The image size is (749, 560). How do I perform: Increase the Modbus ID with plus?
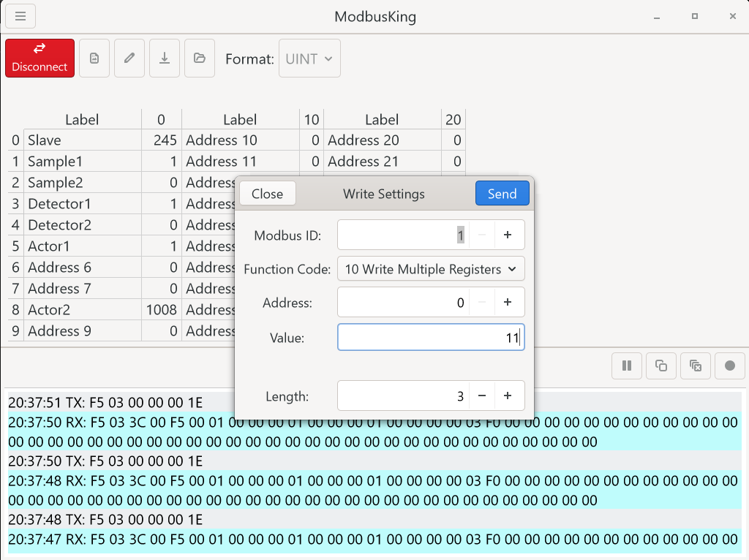[508, 235]
